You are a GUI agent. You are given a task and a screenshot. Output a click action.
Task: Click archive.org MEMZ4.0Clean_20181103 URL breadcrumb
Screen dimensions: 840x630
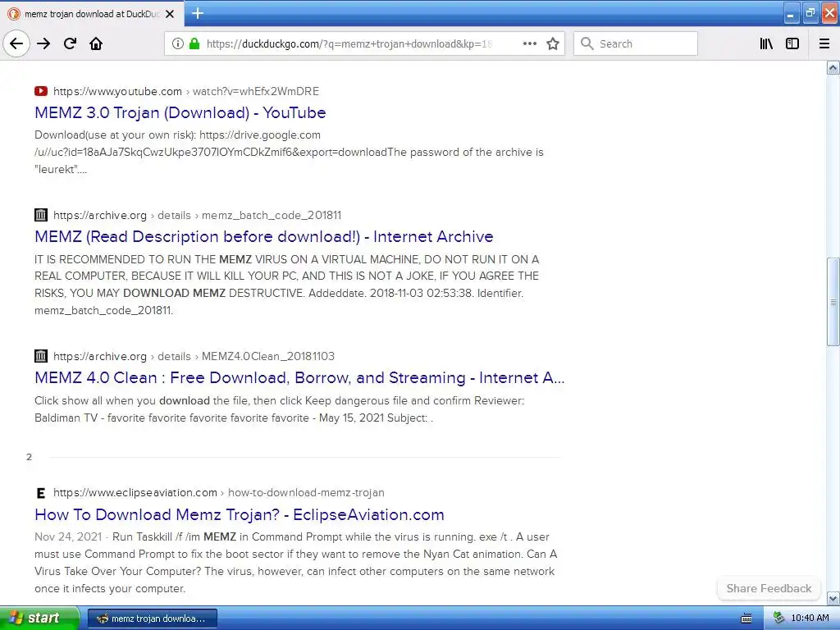[x=194, y=356]
